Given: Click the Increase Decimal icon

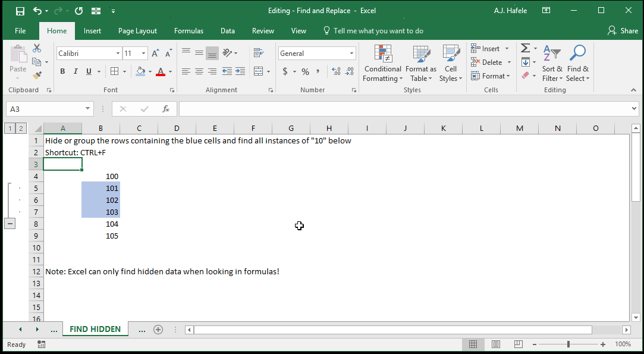Looking at the screenshot, I should [336, 71].
